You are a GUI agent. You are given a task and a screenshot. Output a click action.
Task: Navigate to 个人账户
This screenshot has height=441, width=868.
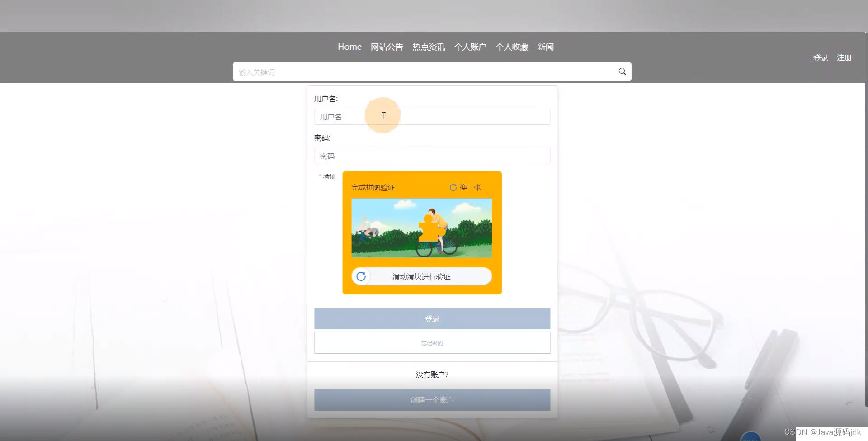click(470, 47)
